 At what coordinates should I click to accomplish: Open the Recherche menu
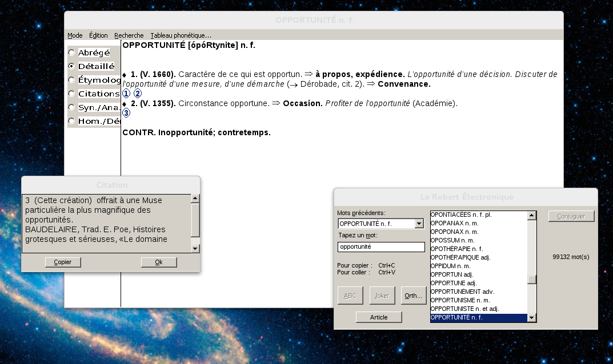(129, 35)
